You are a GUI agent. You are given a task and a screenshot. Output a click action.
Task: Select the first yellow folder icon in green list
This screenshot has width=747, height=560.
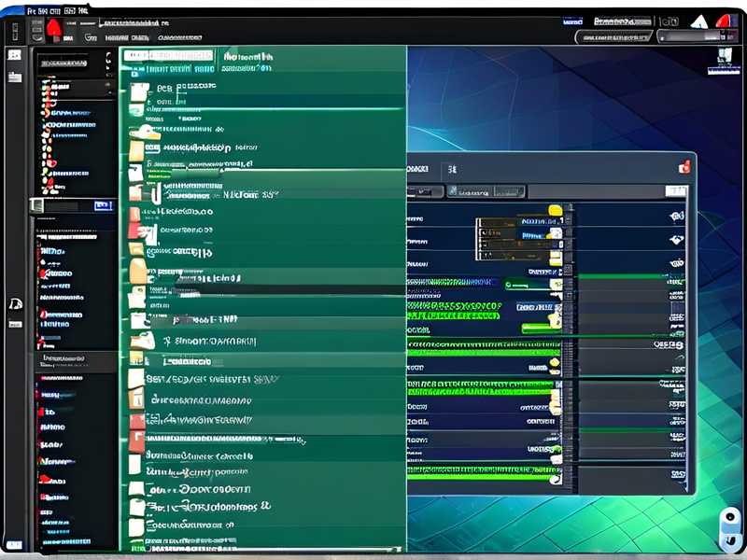pyautogui.click(x=138, y=92)
